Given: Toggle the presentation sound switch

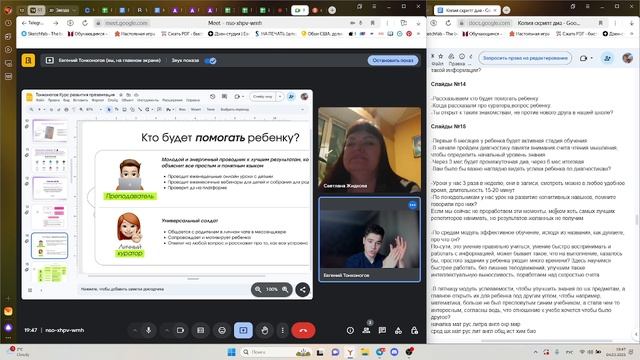Looking at the screenshot, I should pyautogui.click(x=210, y=60).
